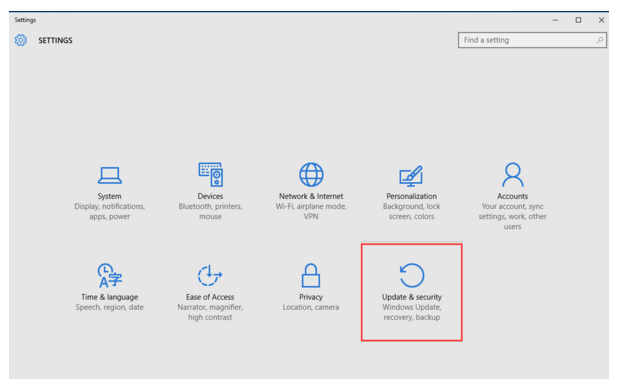
Task: Click 'Narrator, magnifier, high contrast' description
Action: tap(210, 312)
